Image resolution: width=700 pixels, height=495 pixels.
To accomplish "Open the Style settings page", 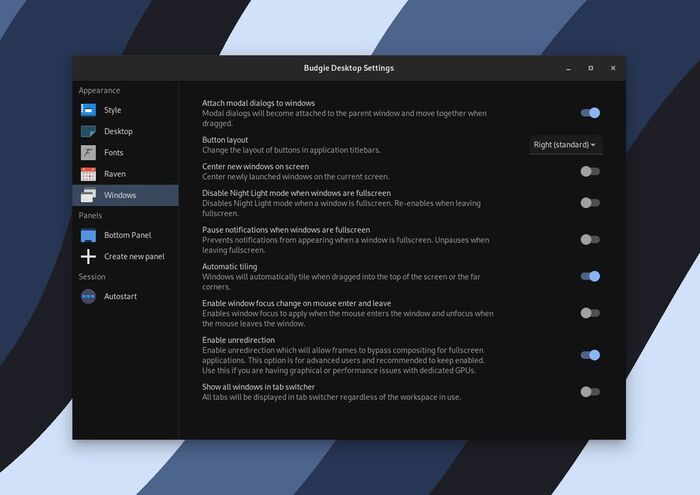I will point(125,110).
